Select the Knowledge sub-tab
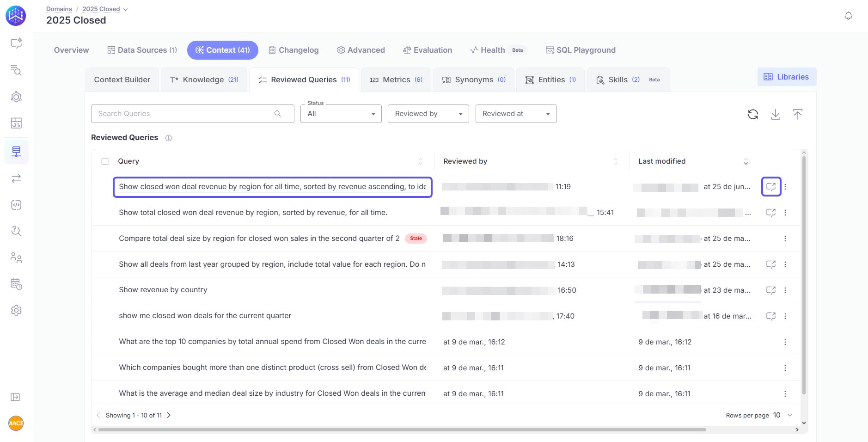The height and width of the screenshot is (442, 868). coord(204,80)
